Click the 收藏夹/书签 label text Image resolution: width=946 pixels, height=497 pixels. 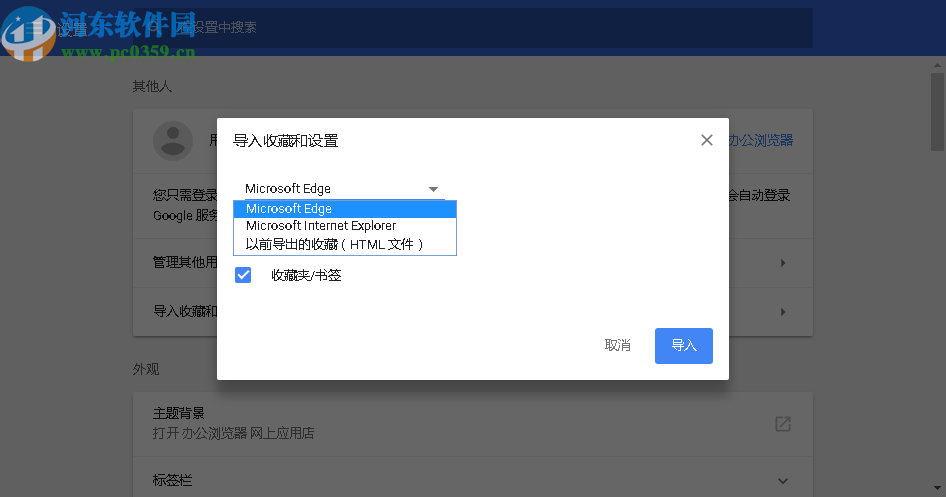[306, 275]
